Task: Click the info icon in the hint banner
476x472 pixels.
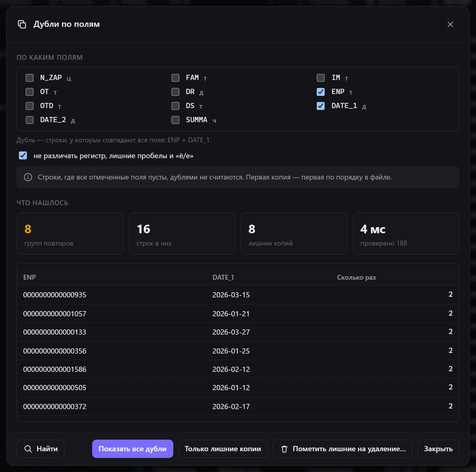Action: [x=28, y=177]
